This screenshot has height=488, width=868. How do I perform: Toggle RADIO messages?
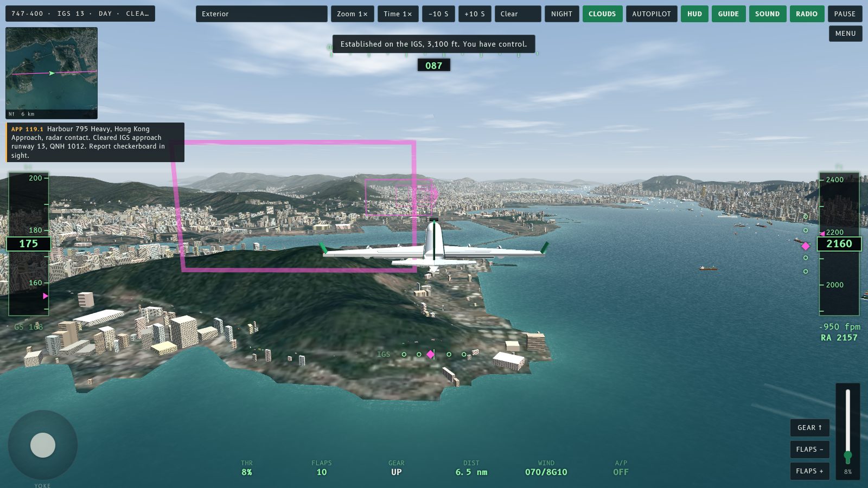click(x=807, y=14)
